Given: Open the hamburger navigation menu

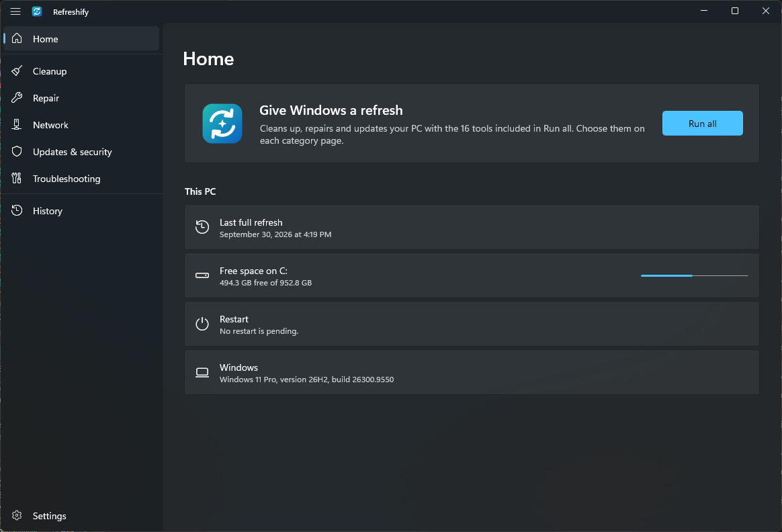Looking at the screenshot, I should (x=15, y=11).
